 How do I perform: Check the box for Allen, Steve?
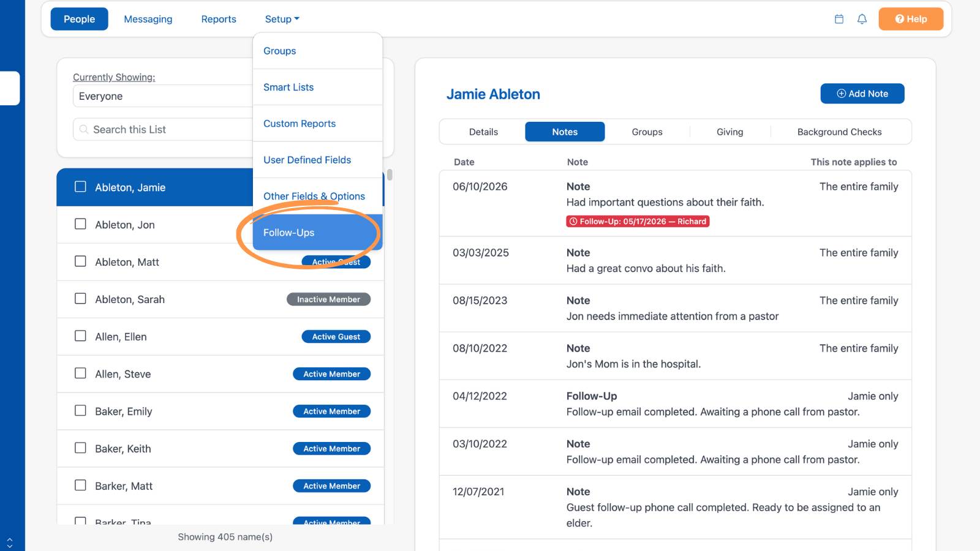pos(80,373)
